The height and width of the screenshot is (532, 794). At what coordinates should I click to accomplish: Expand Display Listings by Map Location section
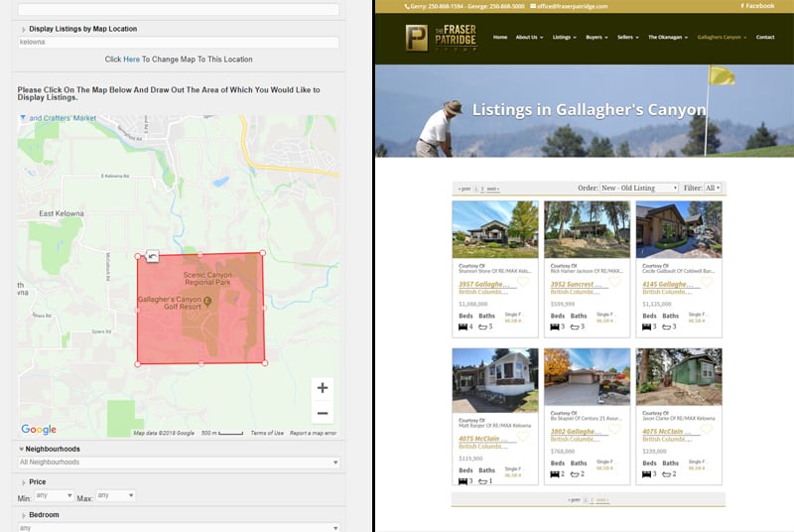pos(23,30)
